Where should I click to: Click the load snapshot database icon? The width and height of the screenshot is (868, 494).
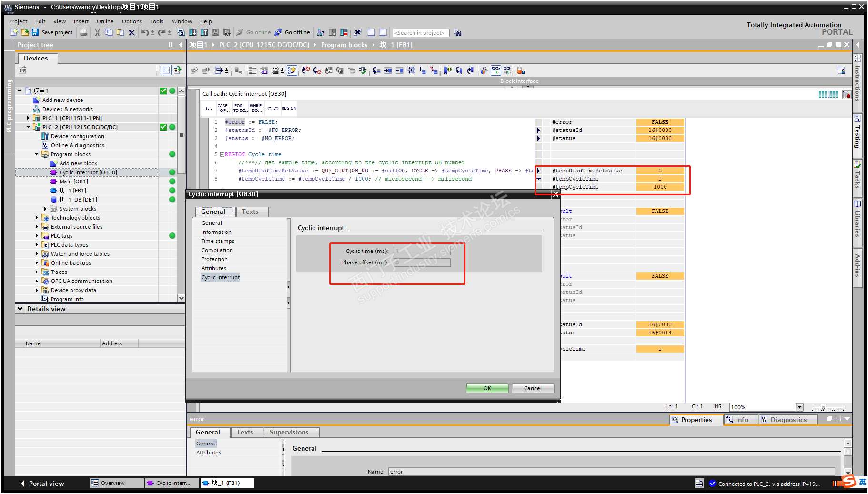point(521,71)
